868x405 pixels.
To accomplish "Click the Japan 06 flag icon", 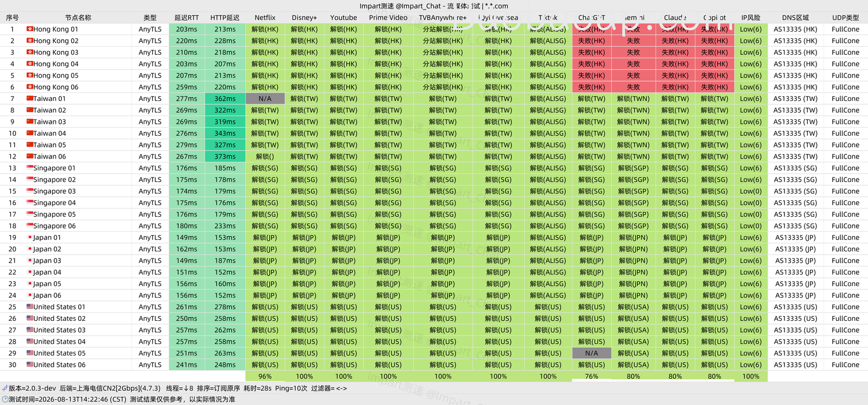I will tap(30, 295).
